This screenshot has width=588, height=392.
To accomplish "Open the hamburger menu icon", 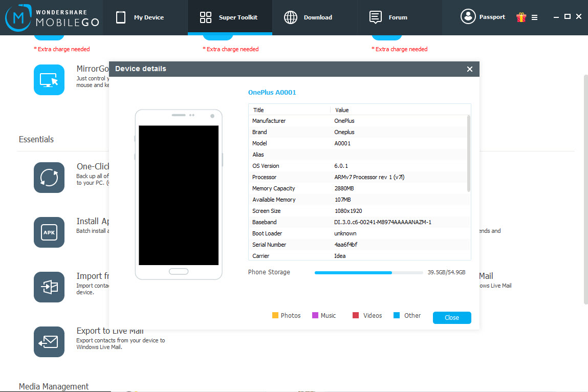I will click(534, 17).
